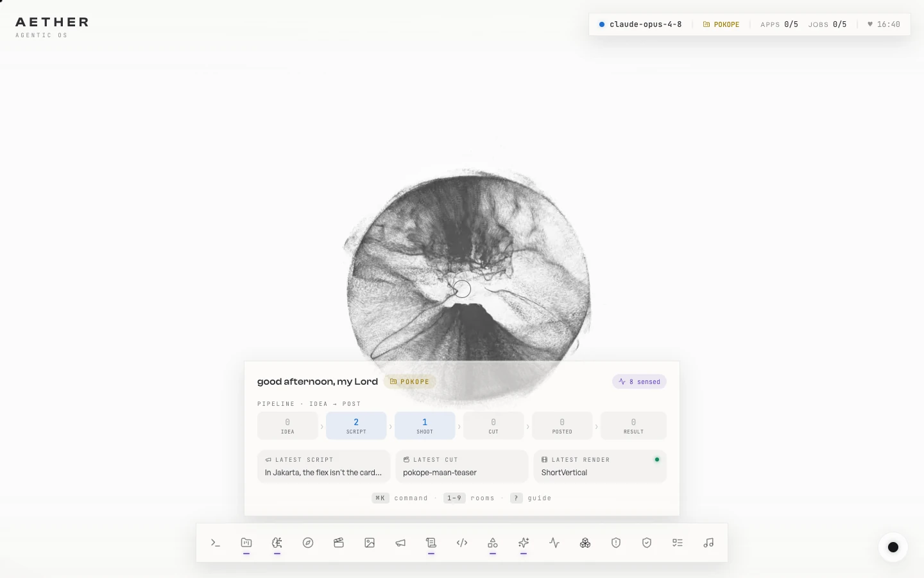Click the POKOPE badge beside the greeting

(409, 381)
